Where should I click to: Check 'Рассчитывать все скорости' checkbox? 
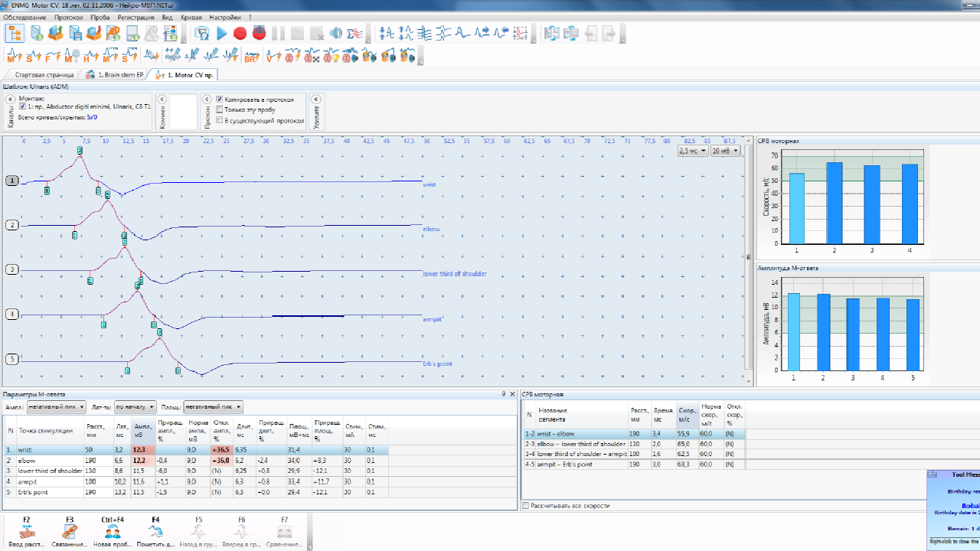click(x=525, y=506)
